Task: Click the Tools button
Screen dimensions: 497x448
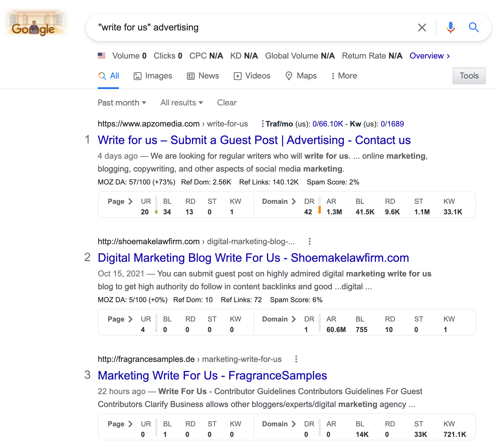Action: pos(469,76)
